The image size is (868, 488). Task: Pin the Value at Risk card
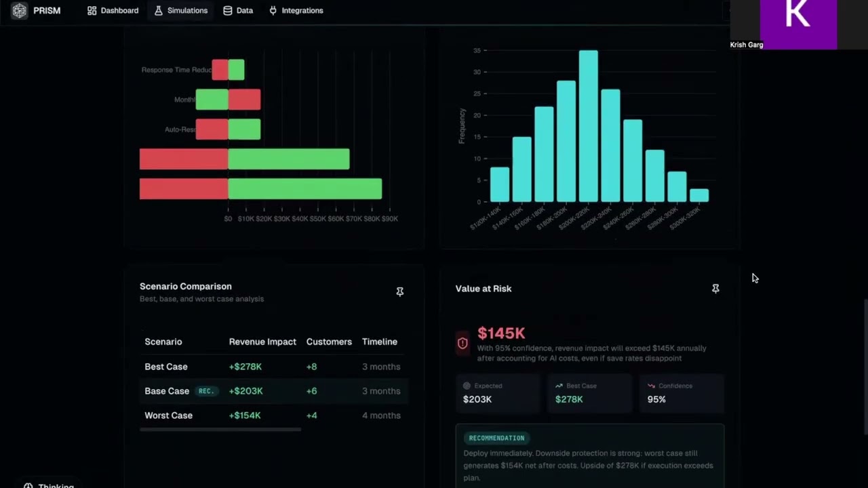(715, 289)
